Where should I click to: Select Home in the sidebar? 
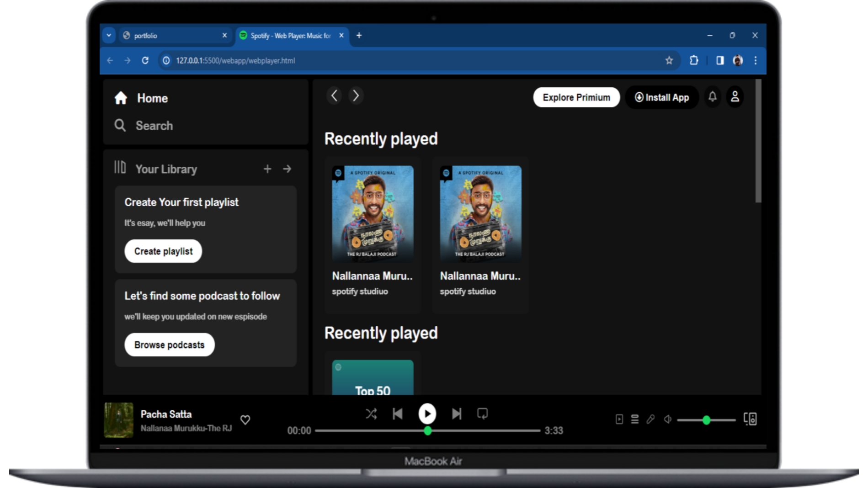(152, 98)
